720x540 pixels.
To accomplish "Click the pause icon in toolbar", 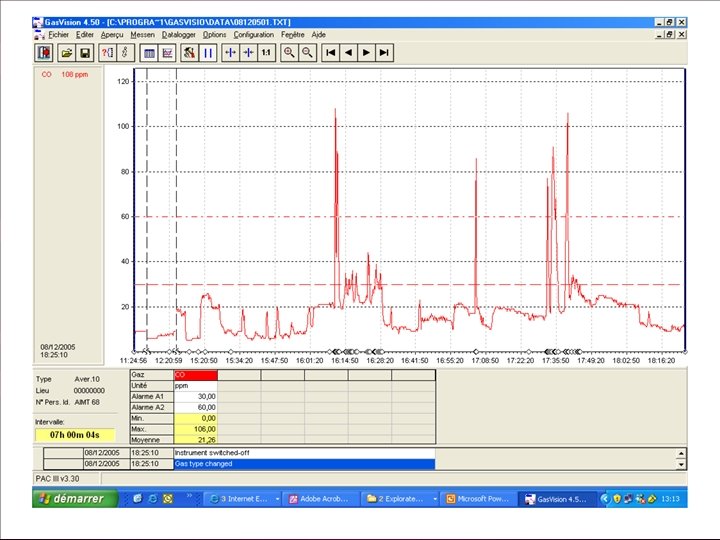I will click(x=208, y=52).
